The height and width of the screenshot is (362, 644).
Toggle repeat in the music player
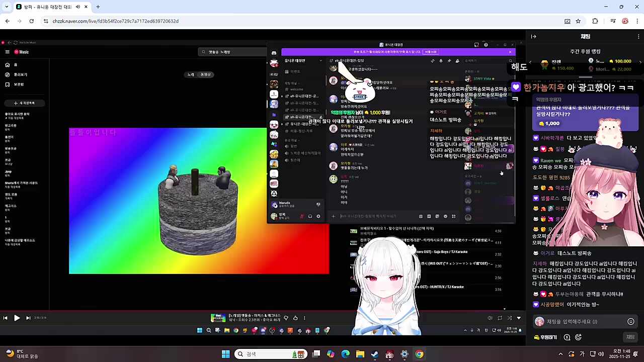(500, 318)
